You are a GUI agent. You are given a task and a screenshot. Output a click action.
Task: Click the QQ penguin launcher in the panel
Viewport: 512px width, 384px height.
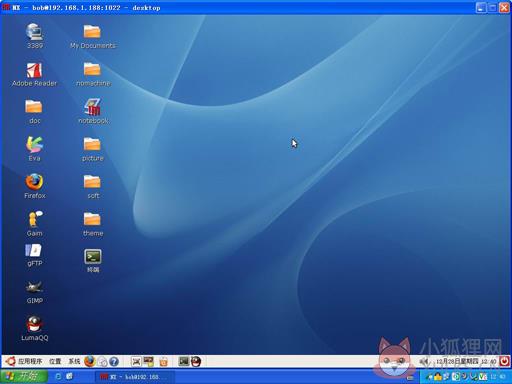point(196,361)
